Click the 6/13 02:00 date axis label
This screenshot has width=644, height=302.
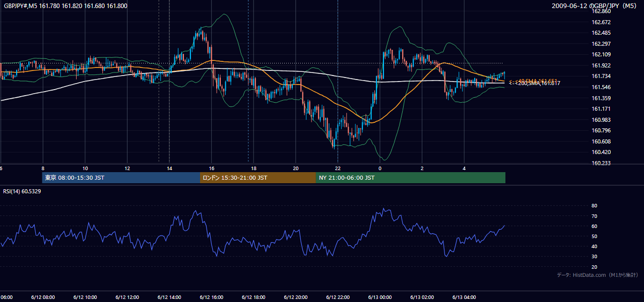[x=422, y=297]
